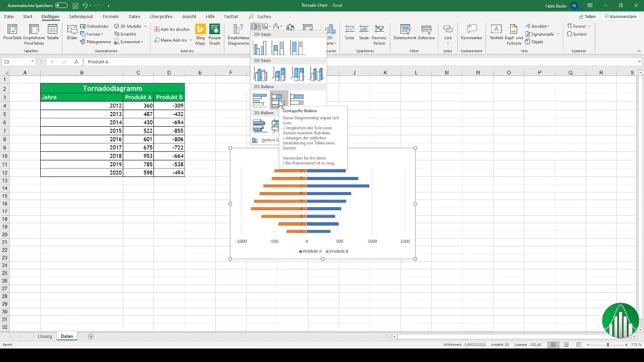Image resolution: width=644 pixels, height=362 pixels.
Task: Toggle Automatisches Speichern switch
Action: click(61, 6)
